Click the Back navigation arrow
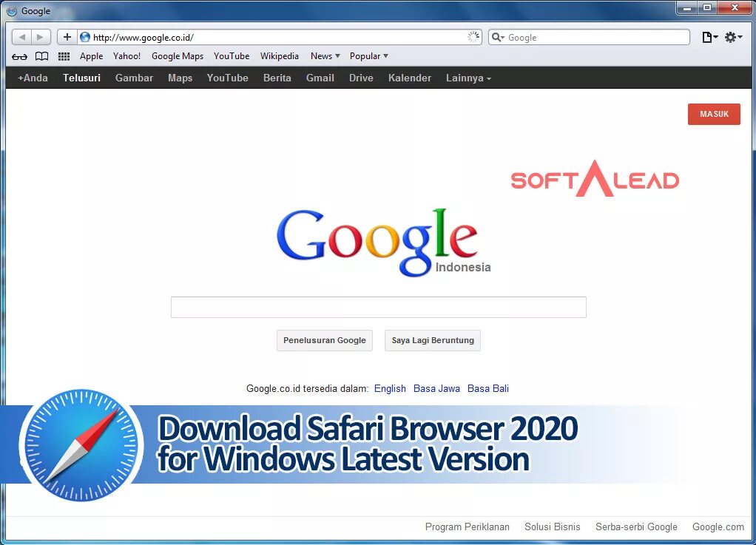The height and width of the screenshot is (545, 756). pyautogui.click(x=21, y=37)
